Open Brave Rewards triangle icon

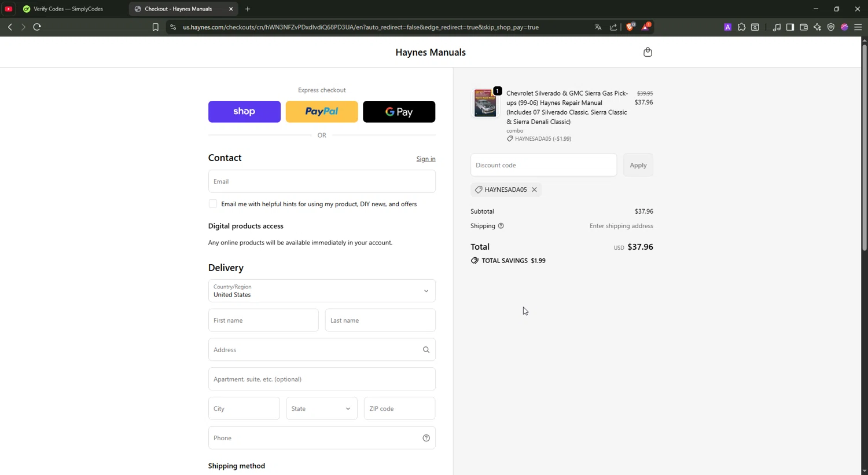click(646, 27)
